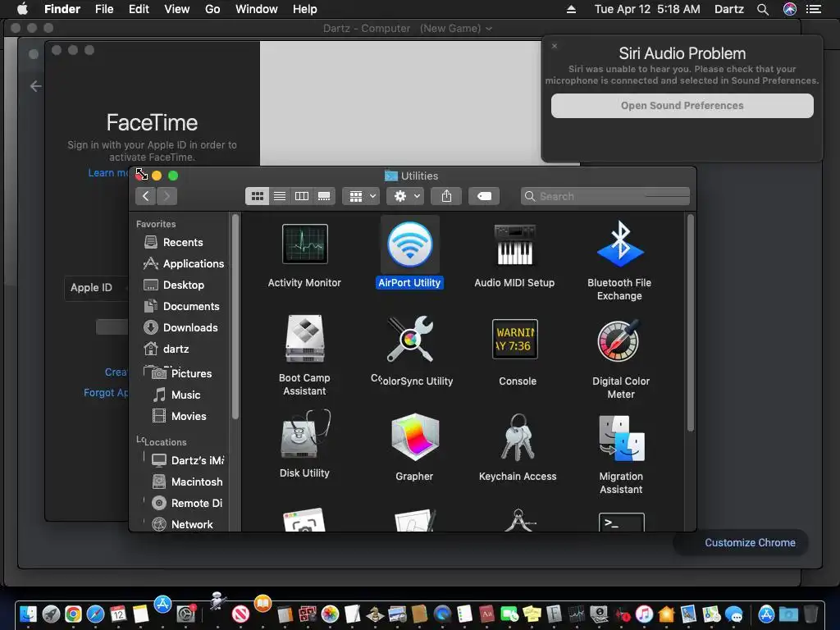Launch Migration Assistant
Image resolution: width=840 pixels, height=630 pixels.
tap(622, 438)
